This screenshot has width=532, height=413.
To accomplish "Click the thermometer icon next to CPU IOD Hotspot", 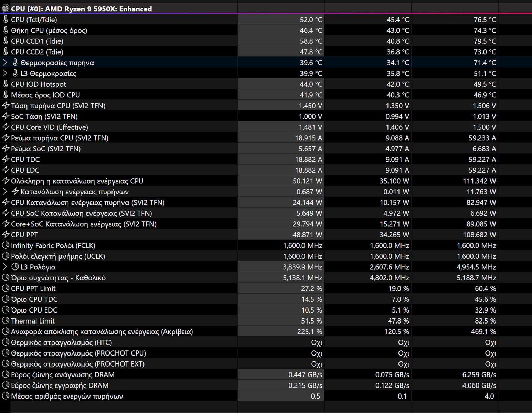I will (x=6, y=84).
